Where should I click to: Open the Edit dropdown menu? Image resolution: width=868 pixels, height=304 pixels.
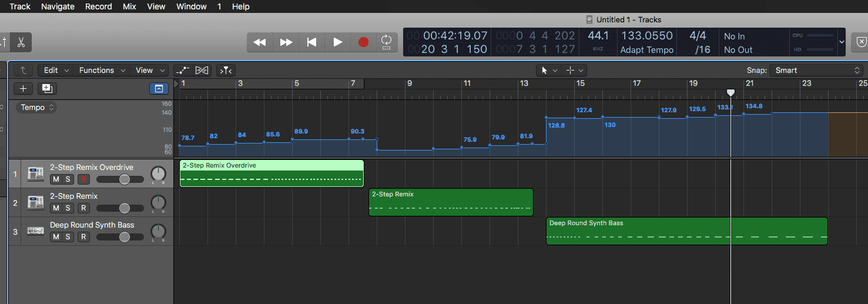pos(56,71)
